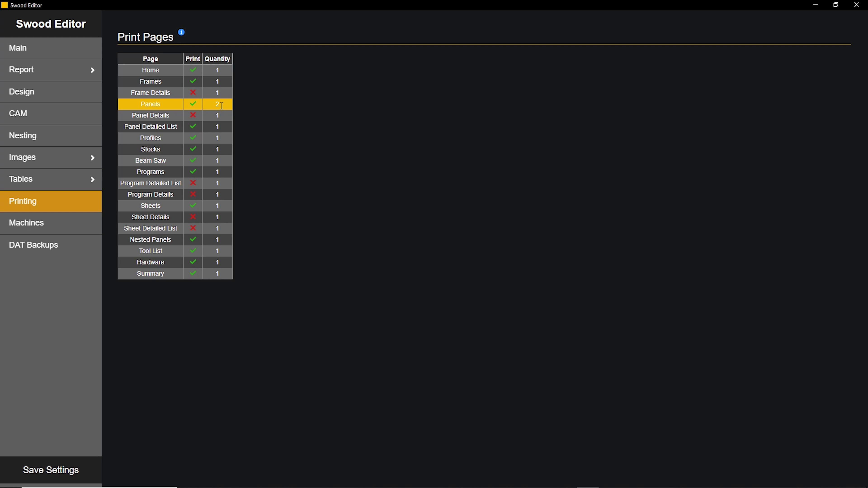Expand the Report section

[x=51, y=70]
